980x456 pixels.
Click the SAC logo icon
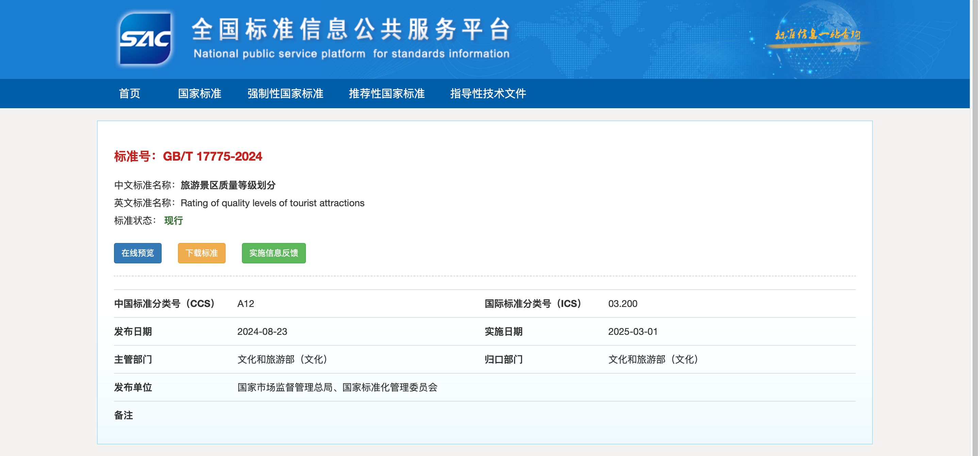click(x=145, y=38)
